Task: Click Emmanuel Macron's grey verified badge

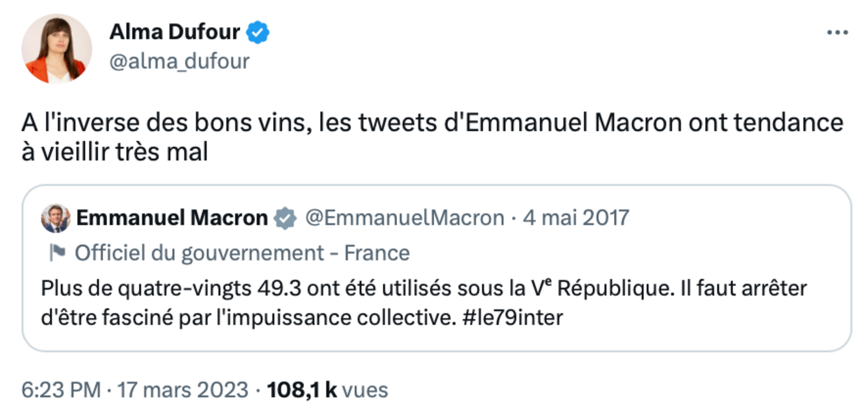Action: pyautogui.click(x=285, y=218)
